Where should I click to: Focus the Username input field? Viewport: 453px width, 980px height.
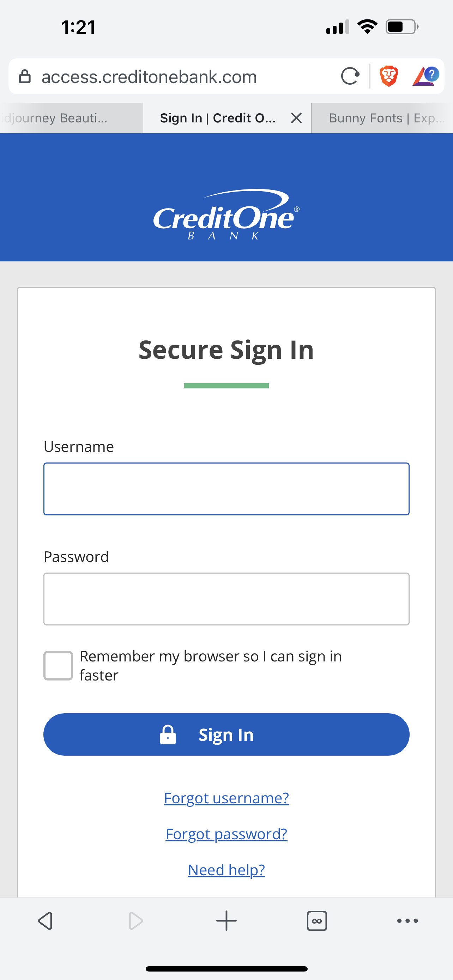pyautogui.click(x=226, y=489)
